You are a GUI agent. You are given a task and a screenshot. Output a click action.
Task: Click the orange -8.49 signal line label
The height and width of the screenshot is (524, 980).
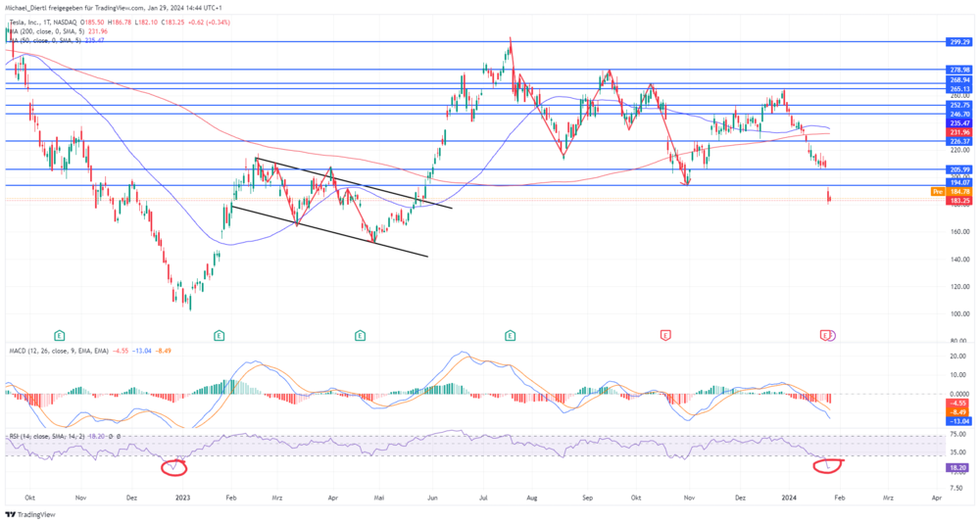click(958, 412)
